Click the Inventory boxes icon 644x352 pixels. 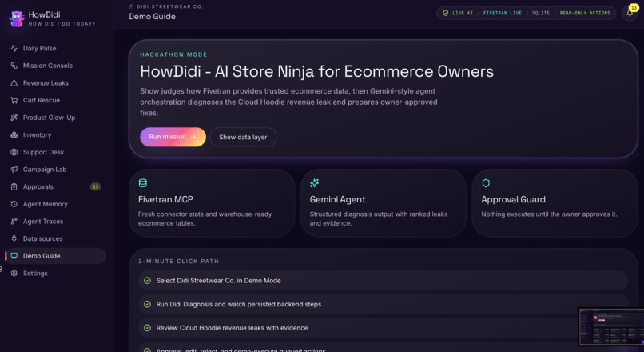point(14,134)
